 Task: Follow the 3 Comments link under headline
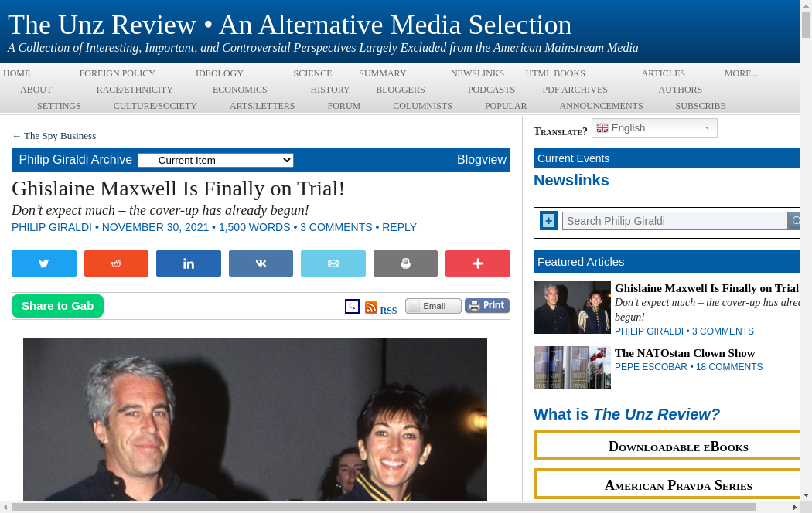(336, 227)
